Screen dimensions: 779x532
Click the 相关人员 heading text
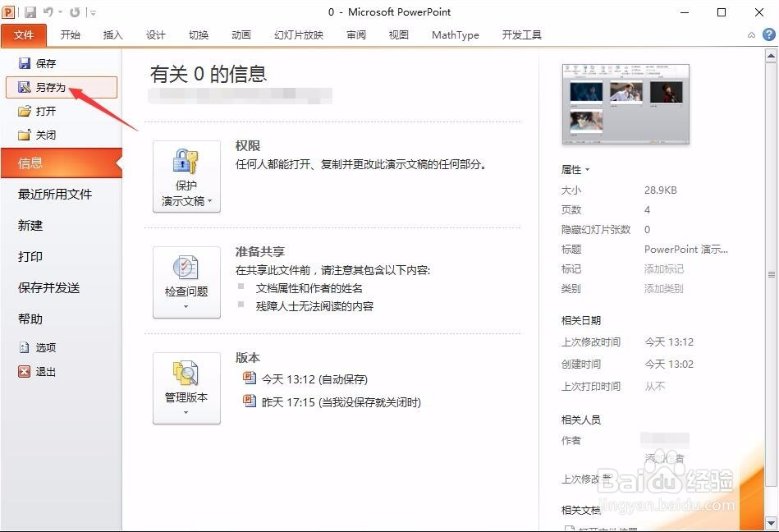click(x=581, y=420)
